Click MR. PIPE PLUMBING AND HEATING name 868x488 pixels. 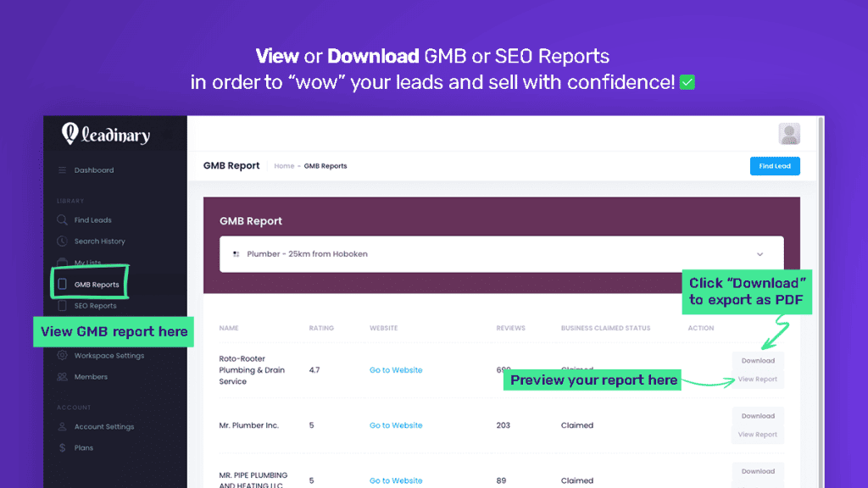tap(253, 480)
